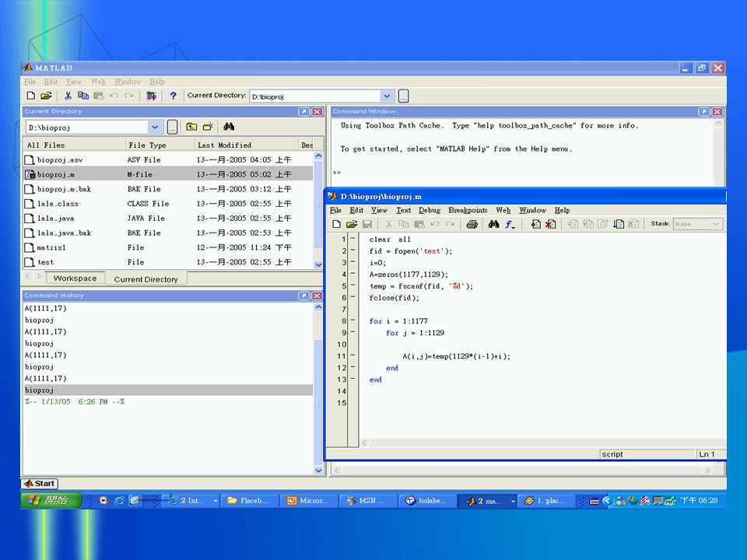
Task: Open the taskbar dropdown arrow beside '2 Int...'
Action: (x=216, y=501)
